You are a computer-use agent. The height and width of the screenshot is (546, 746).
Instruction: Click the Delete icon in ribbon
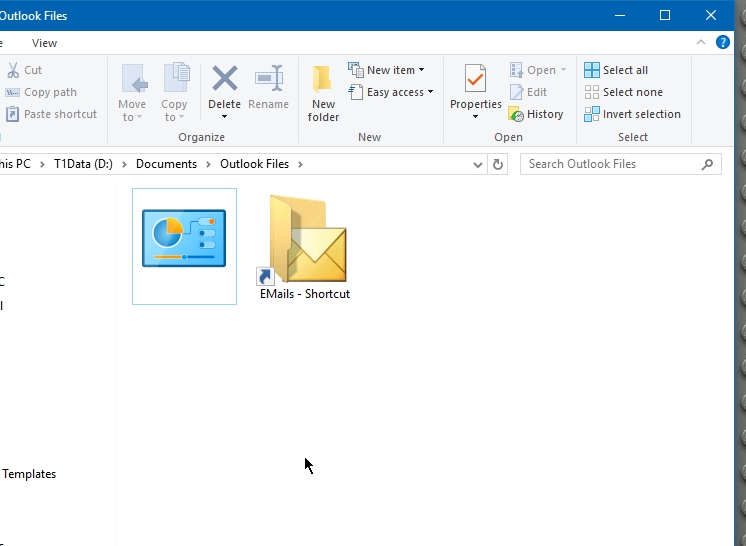tap(224, 80)
